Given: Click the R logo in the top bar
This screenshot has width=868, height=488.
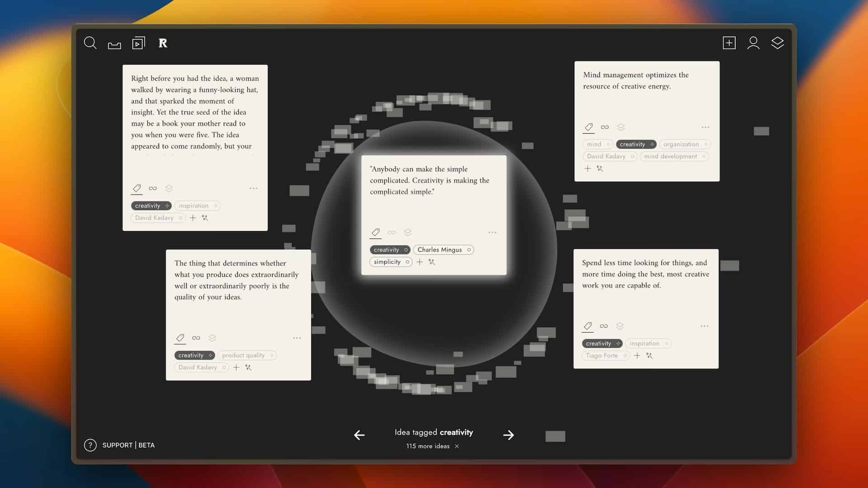Looking at the screenshot, I should [163, 43].
